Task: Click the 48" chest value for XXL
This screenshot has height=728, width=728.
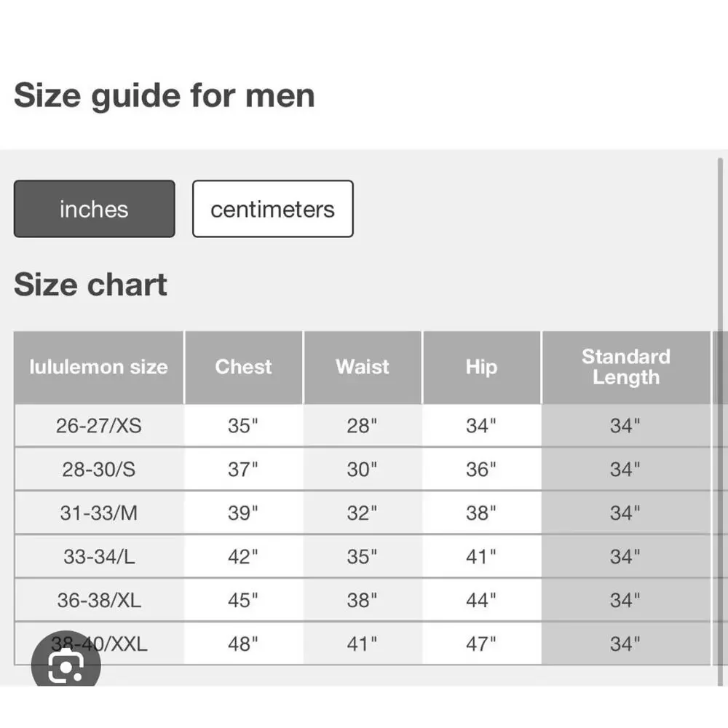Action: pos(243,644)
